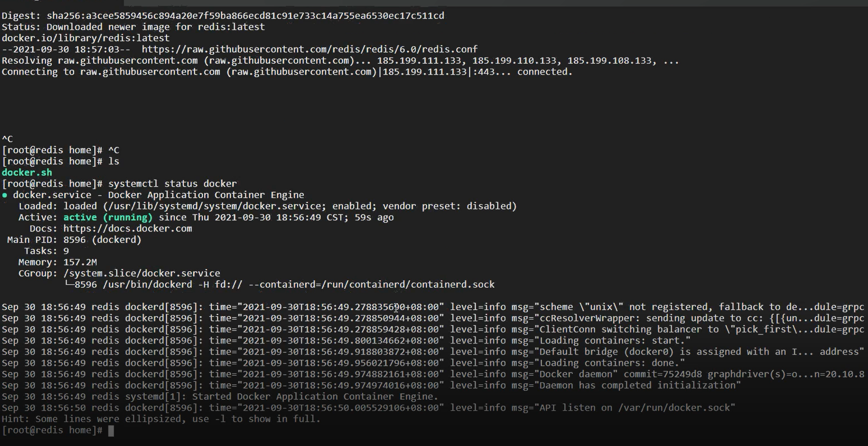This screenshot has width=868, height=446.
Task: Click the Main PID 8596 value
Action: click(74, 240)
